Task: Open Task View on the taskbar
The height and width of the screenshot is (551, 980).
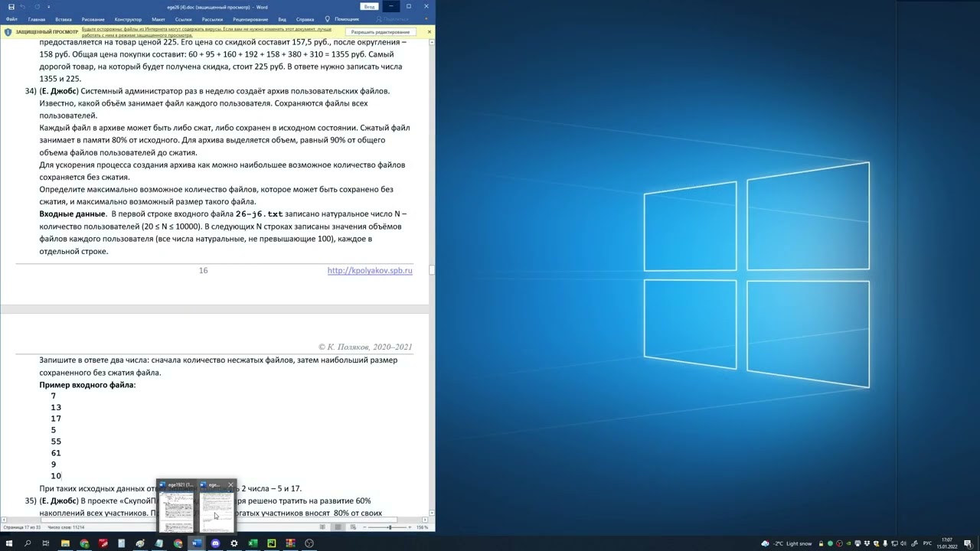Action: click(46, 543)
